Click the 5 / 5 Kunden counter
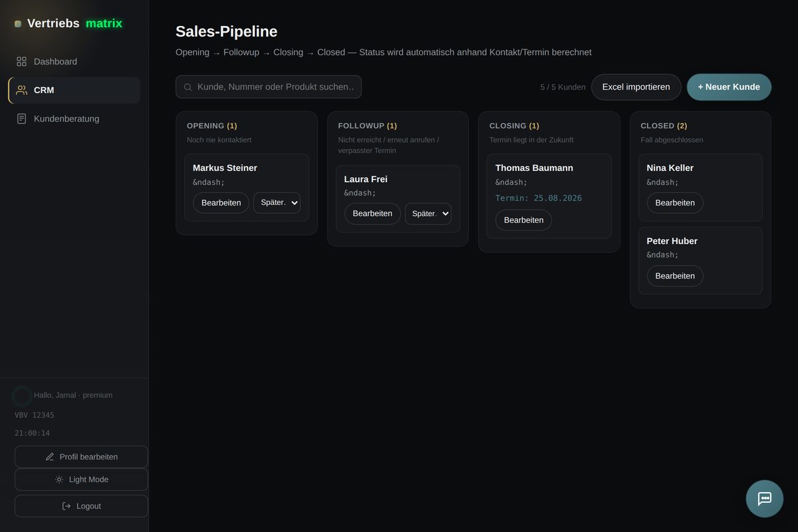 coord(563,87)
